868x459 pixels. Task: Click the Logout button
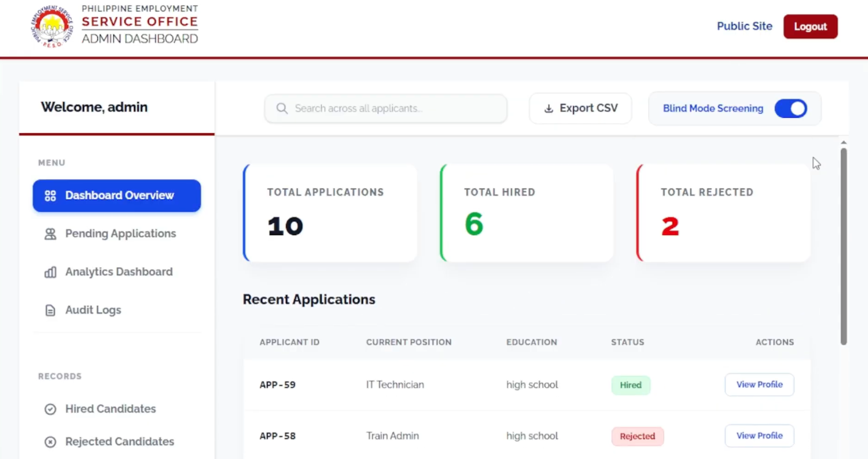[x=810, y=27]
